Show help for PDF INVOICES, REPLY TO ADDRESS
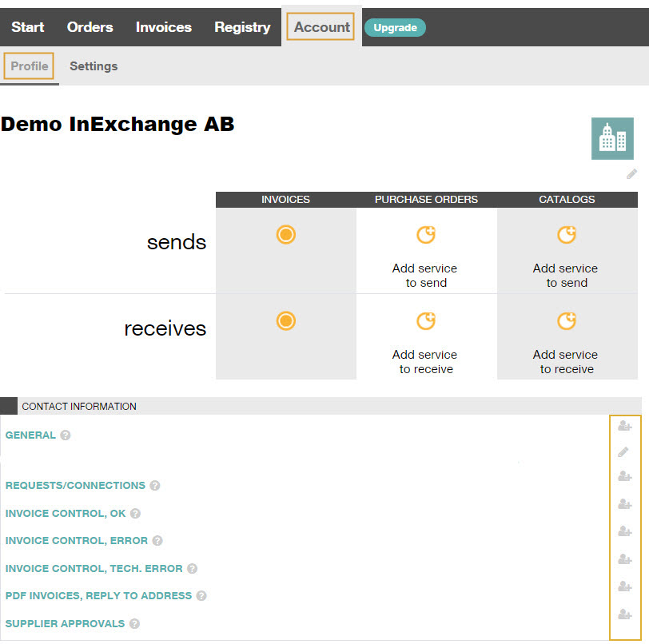Screen dimensions: 649x644 point(201,596)
